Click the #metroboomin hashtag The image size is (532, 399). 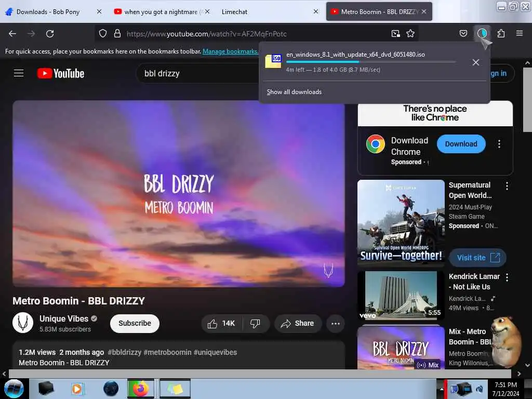coord(167,353)
